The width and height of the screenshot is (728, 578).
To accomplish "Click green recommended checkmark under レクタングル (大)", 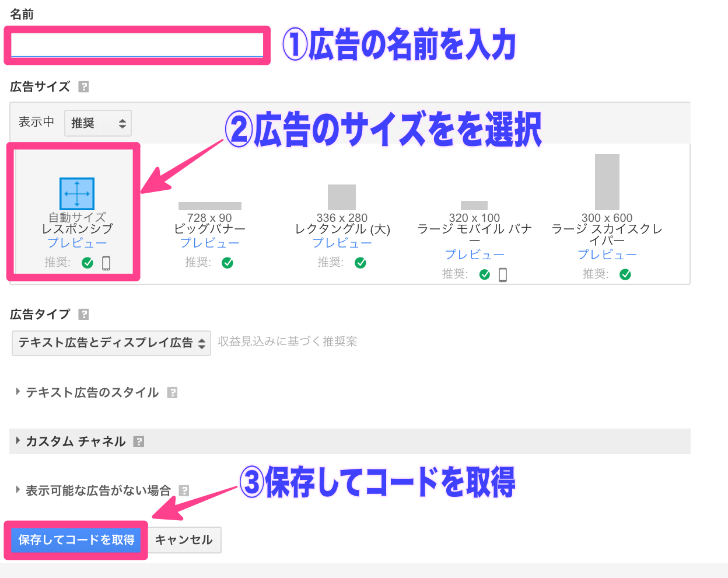I will pos(360,263).
